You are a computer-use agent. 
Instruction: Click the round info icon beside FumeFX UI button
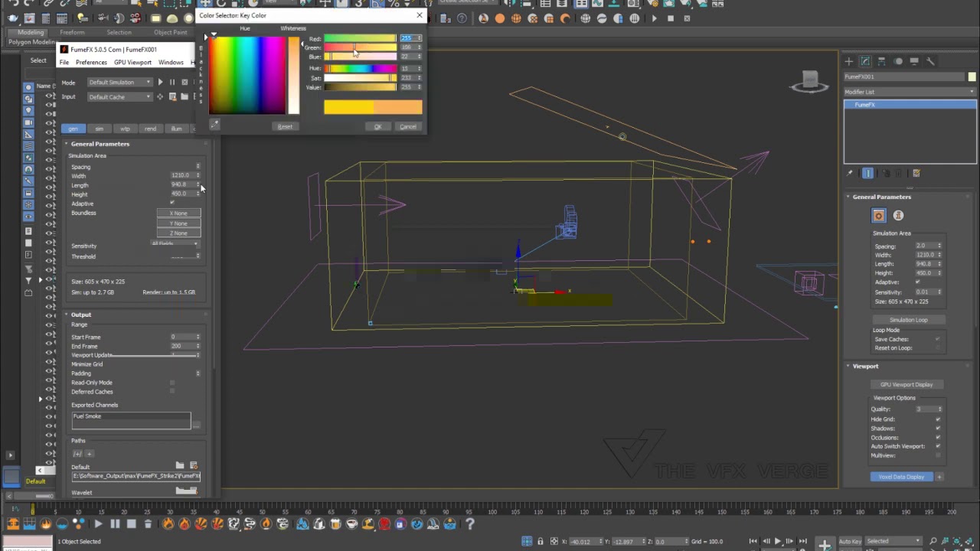pos(898,216)
